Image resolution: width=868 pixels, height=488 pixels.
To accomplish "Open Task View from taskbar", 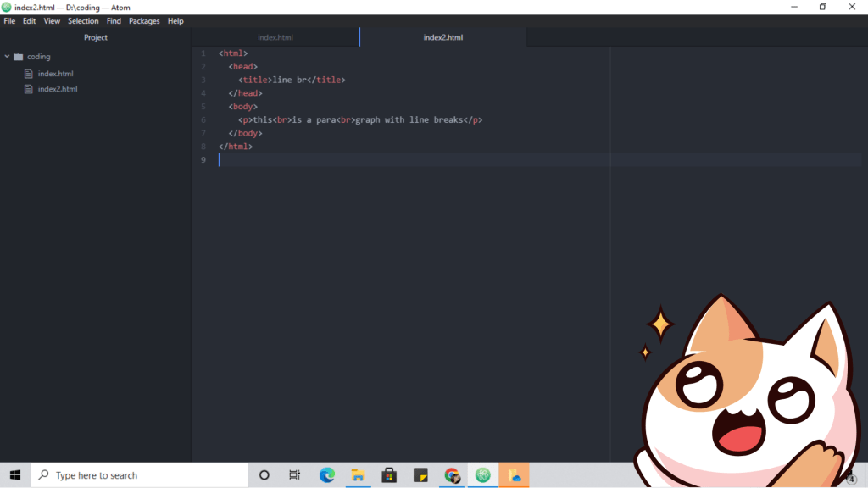I will [294, 475].
